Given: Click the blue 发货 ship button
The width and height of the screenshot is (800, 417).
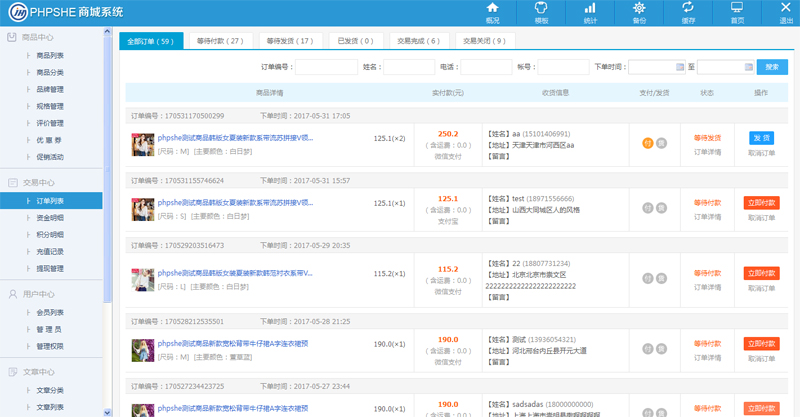Looking at the screenshot, I should pos(762,138).
